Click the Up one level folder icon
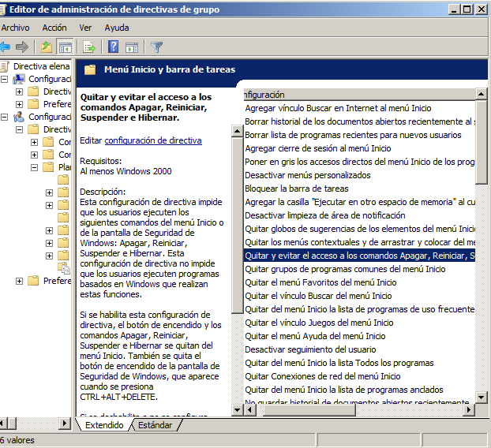491x448 pixels. tap(47, 47)
